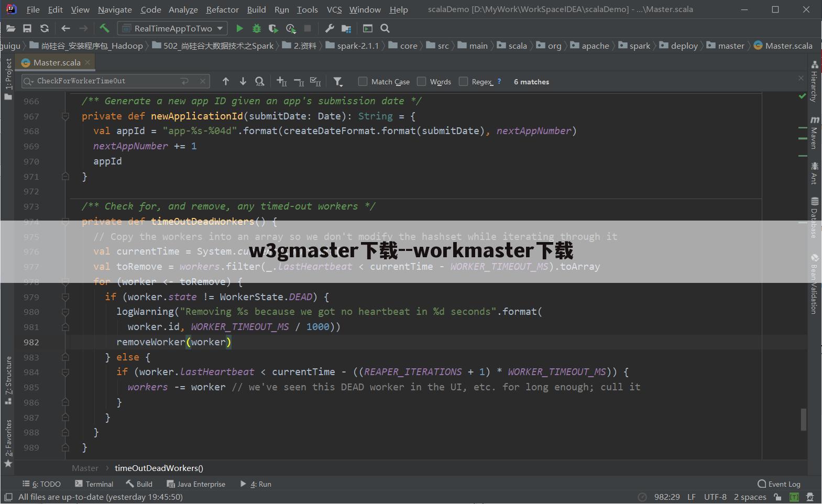
Task: Click timeOutDeadWorkers() in the bottom breadcrumb
Action: point(159,468)
